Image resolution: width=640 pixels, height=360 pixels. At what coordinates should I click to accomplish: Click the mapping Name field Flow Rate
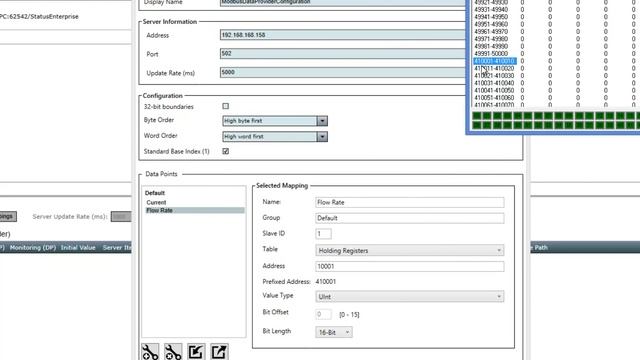coord(409,202)
